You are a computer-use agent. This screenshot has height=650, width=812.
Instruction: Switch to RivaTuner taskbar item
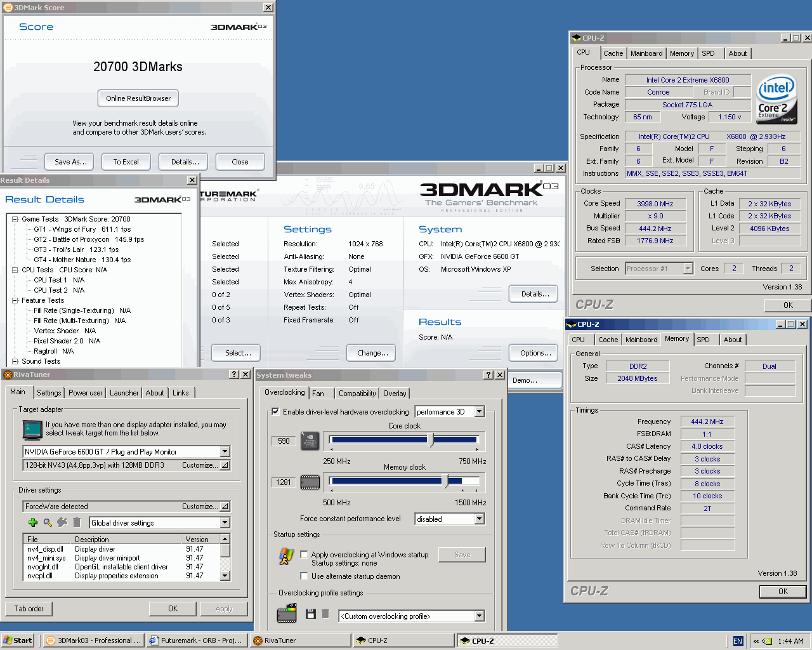point(300,640)
